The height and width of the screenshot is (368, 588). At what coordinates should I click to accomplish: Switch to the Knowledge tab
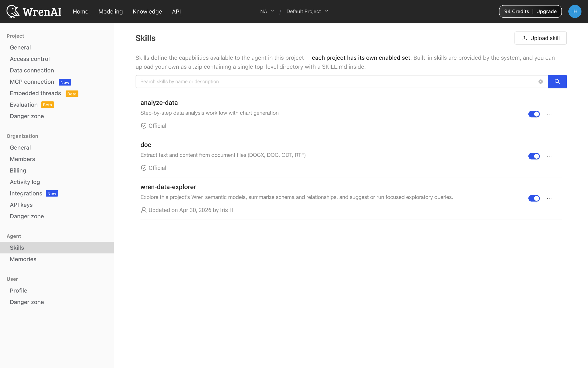tap(147, 11)
